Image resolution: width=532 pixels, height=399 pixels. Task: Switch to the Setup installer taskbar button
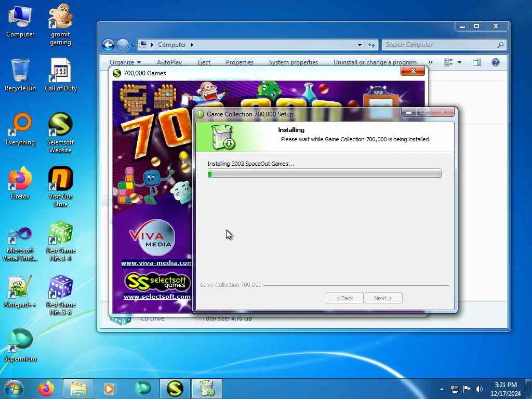[x=207, y=389]
